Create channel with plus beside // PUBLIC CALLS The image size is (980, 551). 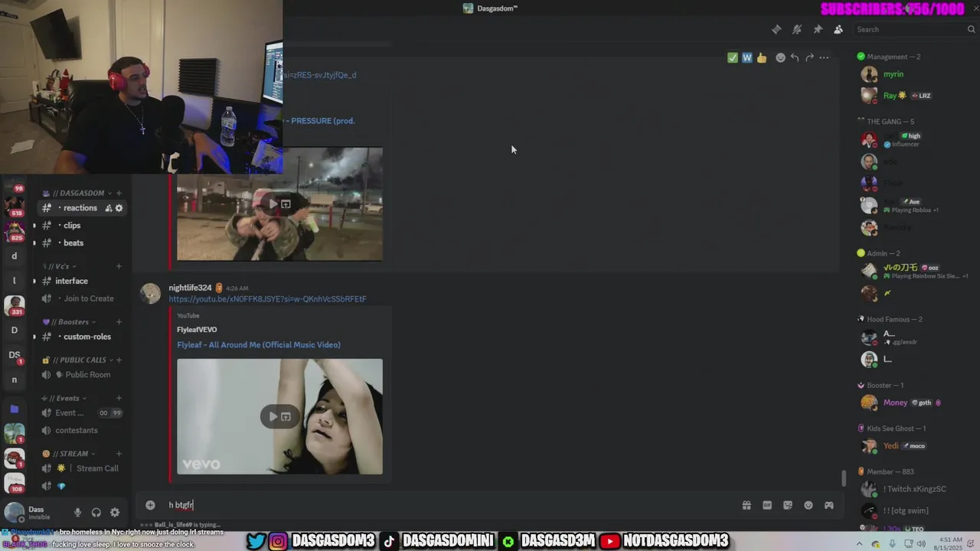click(x=119, y=360)
